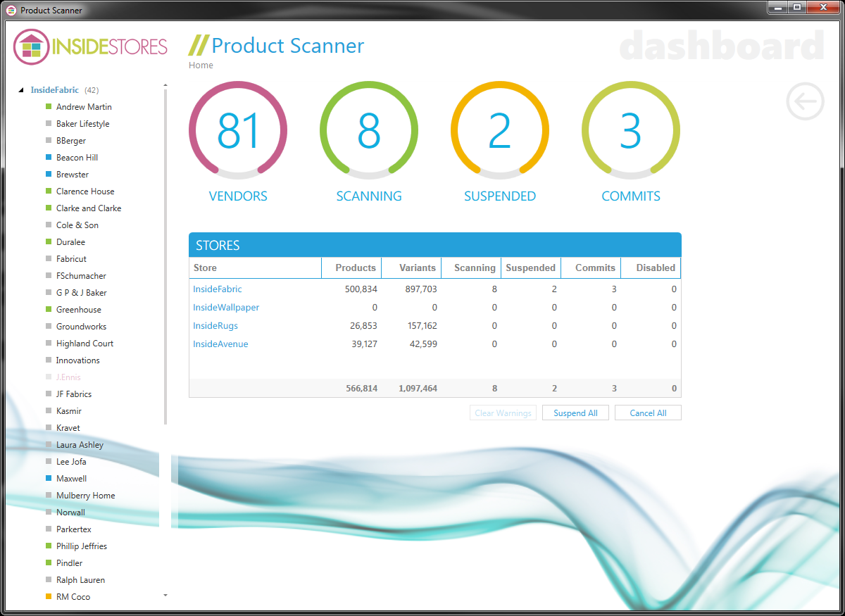Select Cole & Son vendor
845x616 pixels.
click(x=77, y=225)
